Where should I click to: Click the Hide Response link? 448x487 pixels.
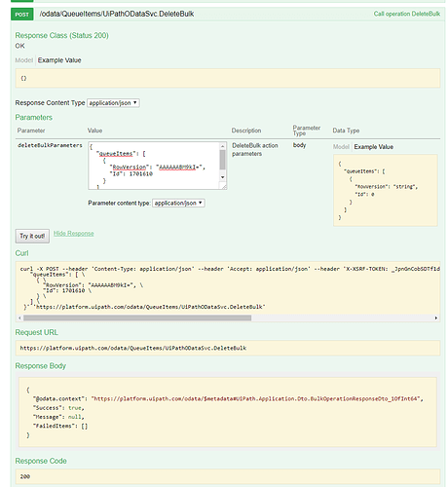[x=74, y=234]
